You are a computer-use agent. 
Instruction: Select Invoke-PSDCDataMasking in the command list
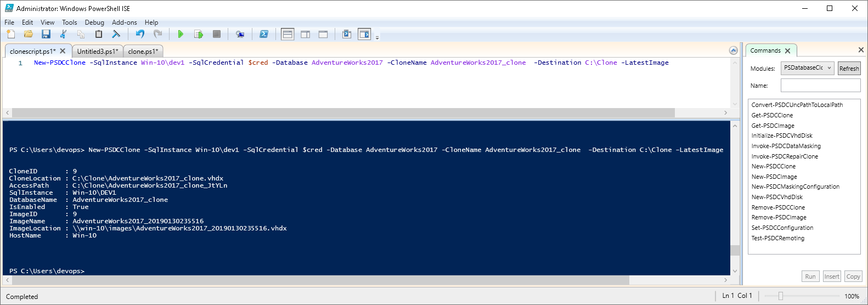point(786,146)
